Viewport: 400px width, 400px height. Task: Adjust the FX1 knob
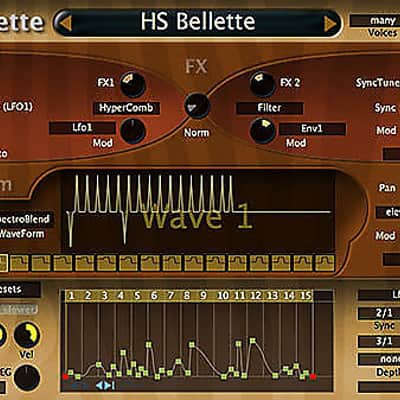pyautogui.click(x=132, y=84)
